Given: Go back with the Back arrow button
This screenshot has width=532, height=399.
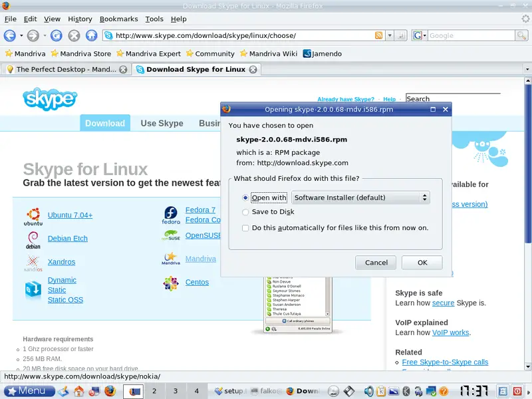Looking at the screenshot, I should [x=9, y=35].
